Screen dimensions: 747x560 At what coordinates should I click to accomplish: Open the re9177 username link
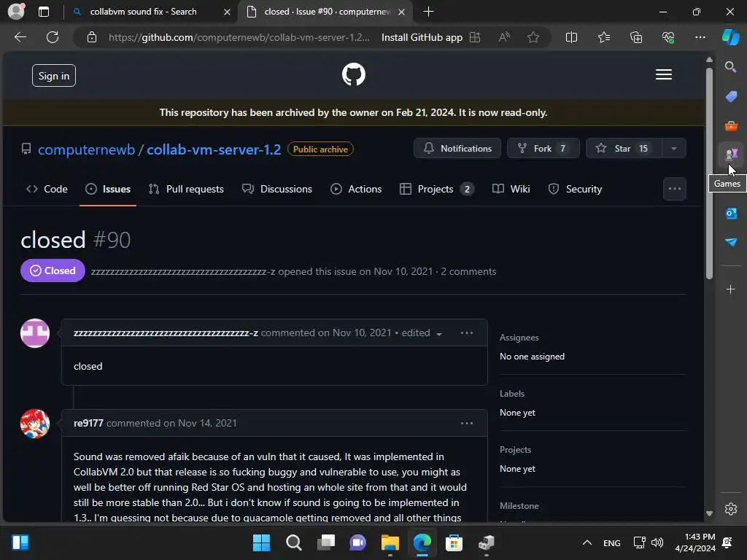(x=88, y=424)
